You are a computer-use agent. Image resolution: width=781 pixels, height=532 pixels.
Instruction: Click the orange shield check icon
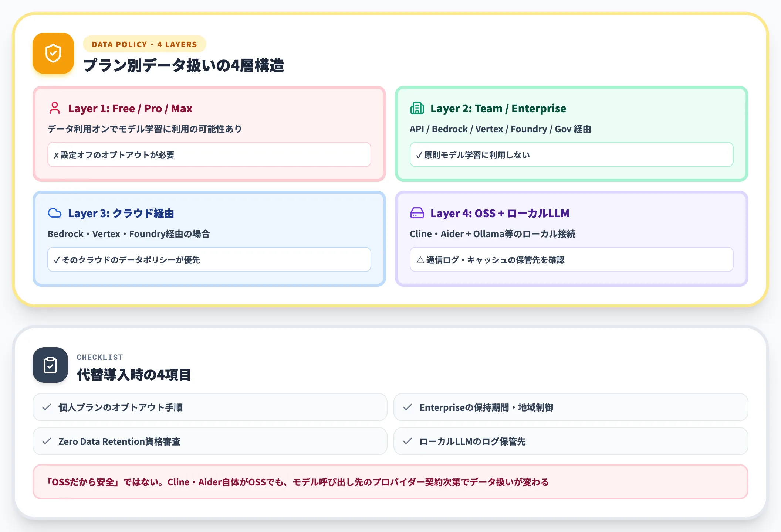click(x=53, y=53)
